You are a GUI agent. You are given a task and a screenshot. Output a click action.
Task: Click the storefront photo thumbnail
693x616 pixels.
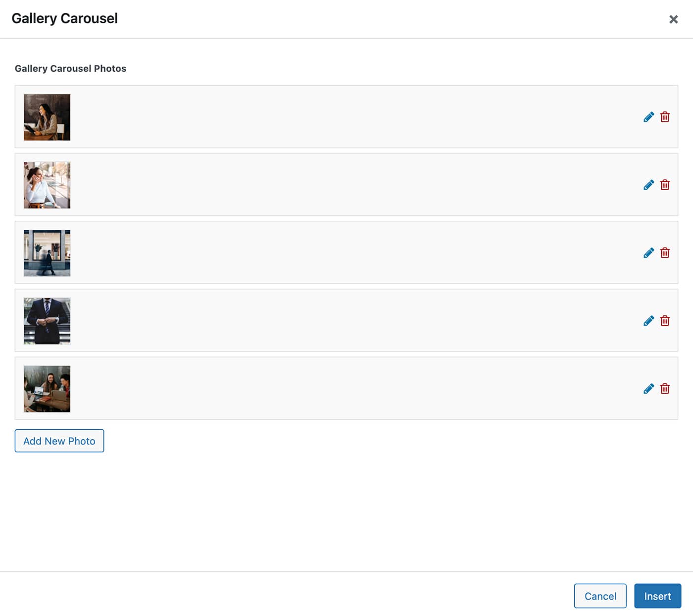click(47, 253)
